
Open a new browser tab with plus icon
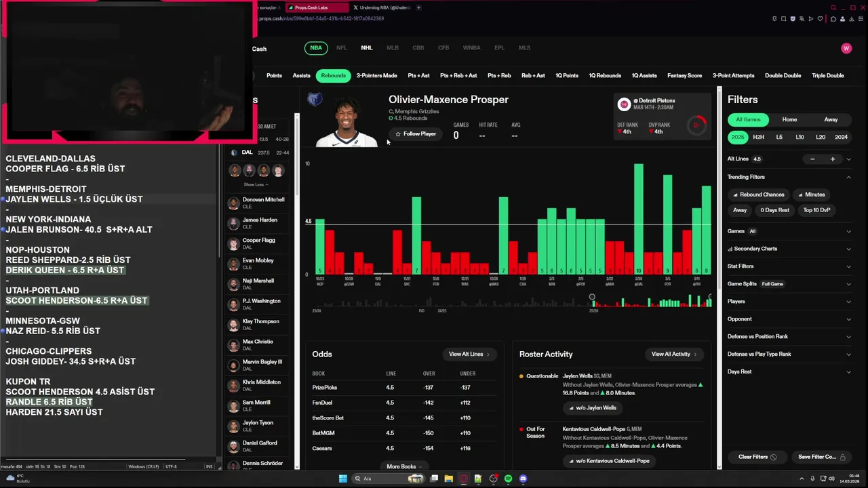tap(418, 7)
